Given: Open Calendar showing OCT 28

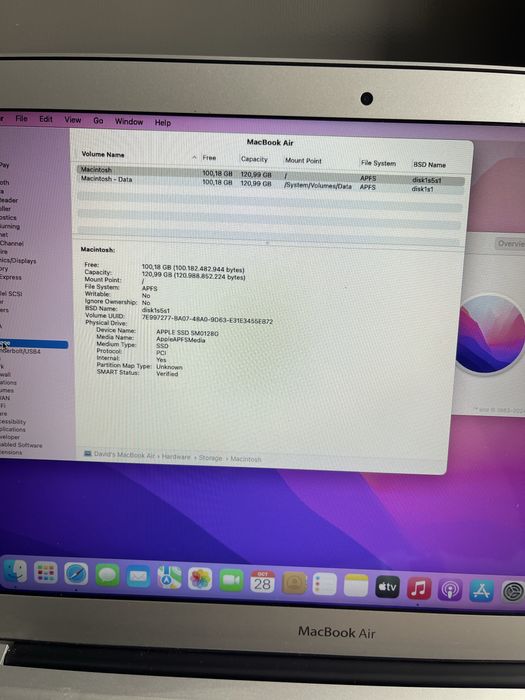Looking at the screenshot, I should [x=262, y=581].
